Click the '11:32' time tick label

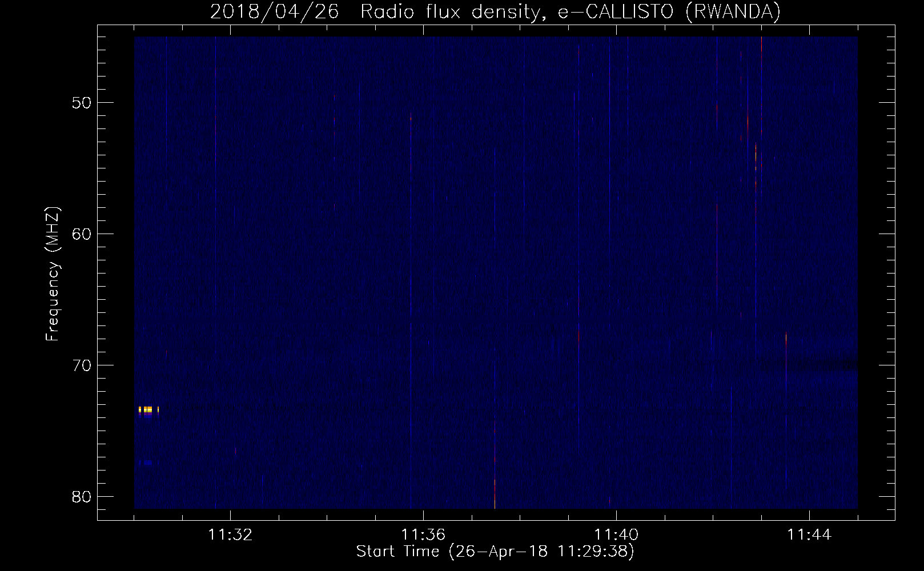tap(230, 535)
